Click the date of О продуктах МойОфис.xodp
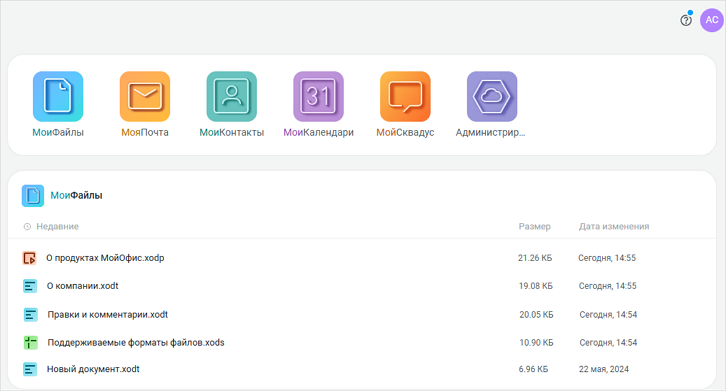This screenshot has height=391, width=726. click(x=607, y=258)
